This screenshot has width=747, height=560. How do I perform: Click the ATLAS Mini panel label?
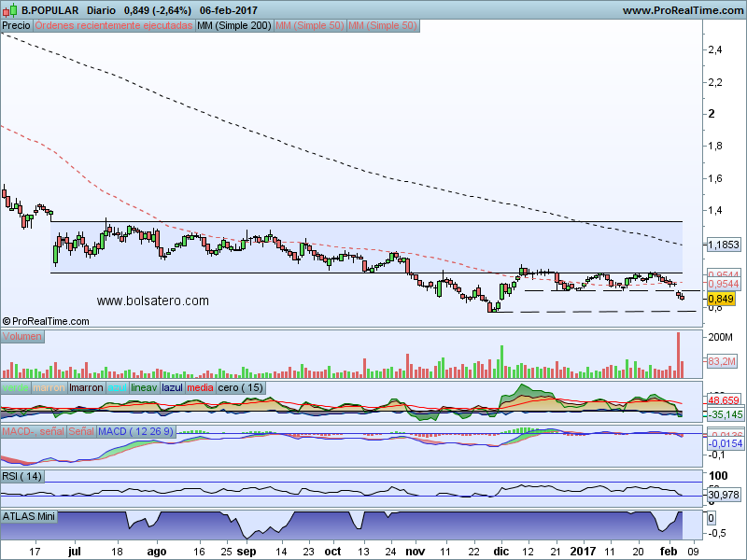[x=29, y=516]
